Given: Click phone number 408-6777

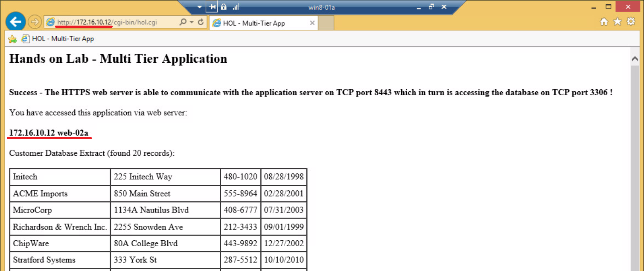Looking at the screenshot, I should (241, 210).
